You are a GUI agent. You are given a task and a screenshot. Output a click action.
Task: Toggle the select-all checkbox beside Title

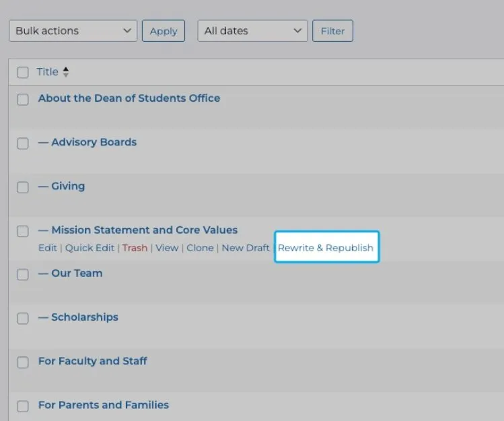[x=22, y=72]
